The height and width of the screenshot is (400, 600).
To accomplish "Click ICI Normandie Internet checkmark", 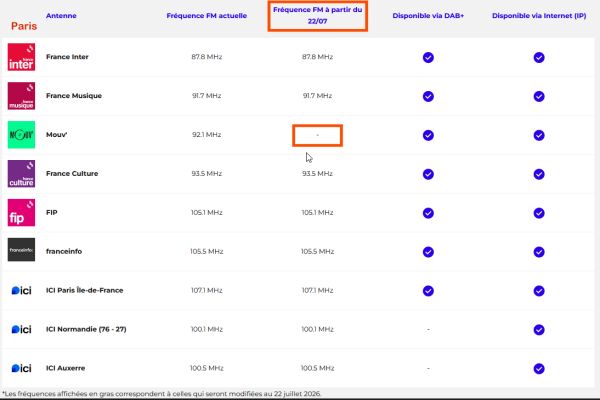I will (539, 330).
